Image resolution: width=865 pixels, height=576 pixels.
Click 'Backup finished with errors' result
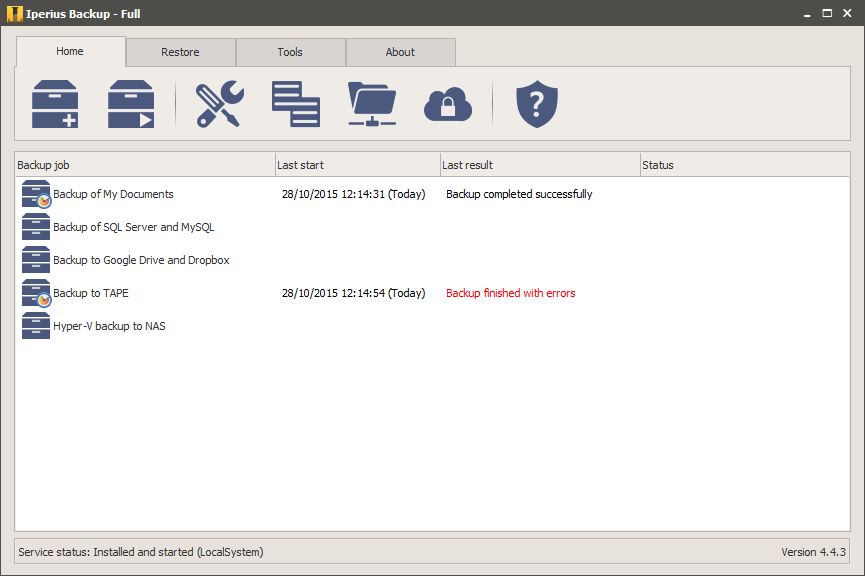point(511,293)
